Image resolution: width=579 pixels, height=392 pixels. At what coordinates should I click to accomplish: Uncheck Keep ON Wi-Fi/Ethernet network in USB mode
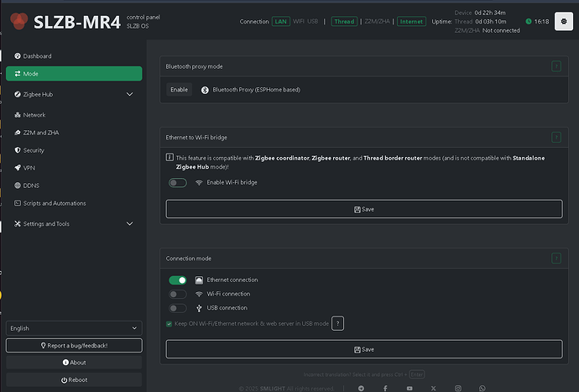(x=170, y=323)
